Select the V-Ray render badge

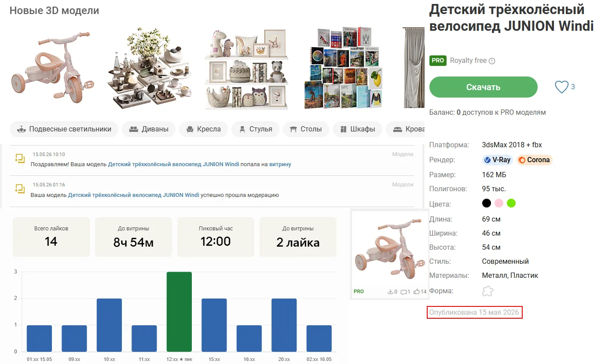coord(497,160)
